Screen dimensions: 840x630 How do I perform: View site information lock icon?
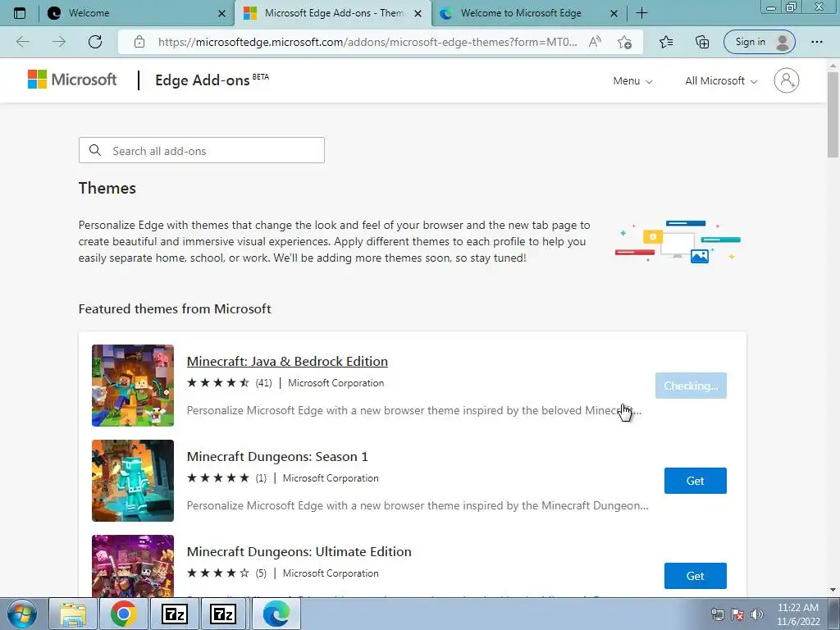coord(139,42)
